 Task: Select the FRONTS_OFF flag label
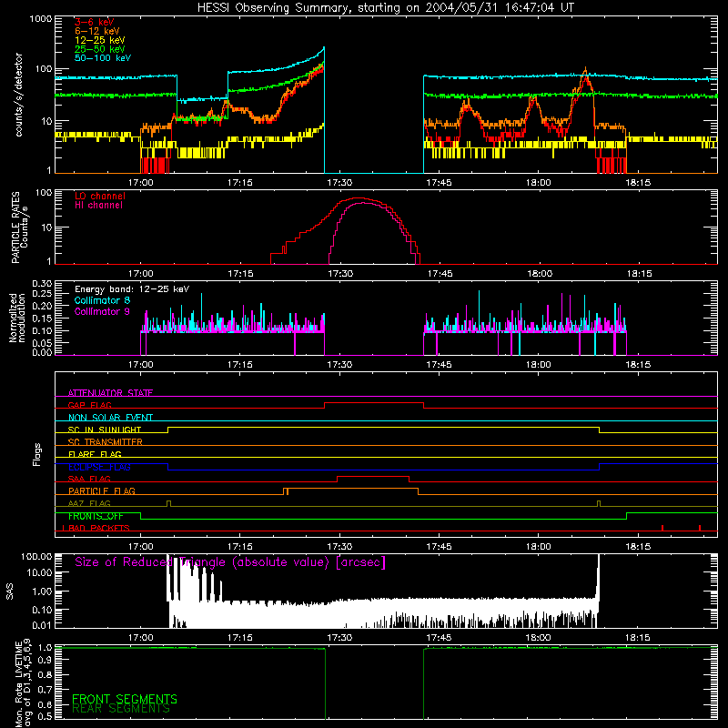click(x=96, y=516)
